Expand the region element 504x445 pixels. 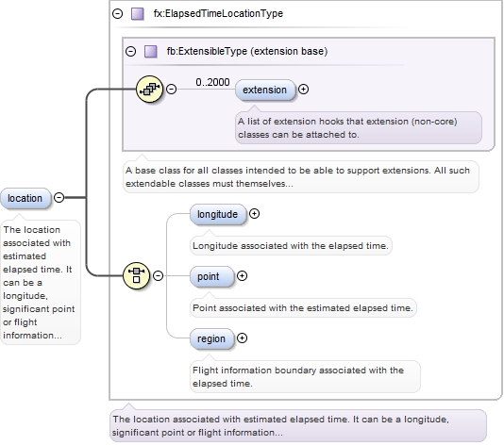(x=242, y=338)
